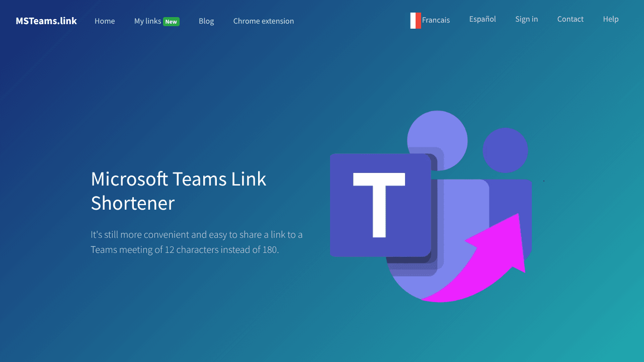Click the green New badge
This screenshot has width=644, height=362.
pos(171,22)
